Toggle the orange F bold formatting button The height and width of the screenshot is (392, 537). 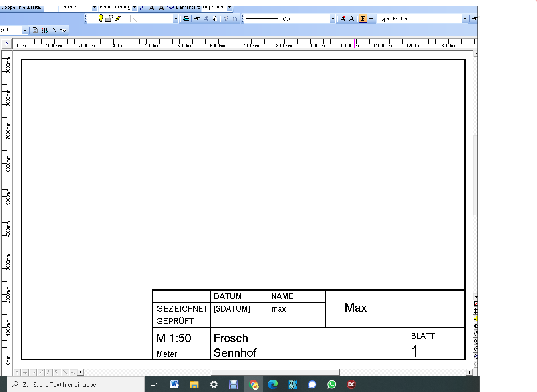point(363,18)
